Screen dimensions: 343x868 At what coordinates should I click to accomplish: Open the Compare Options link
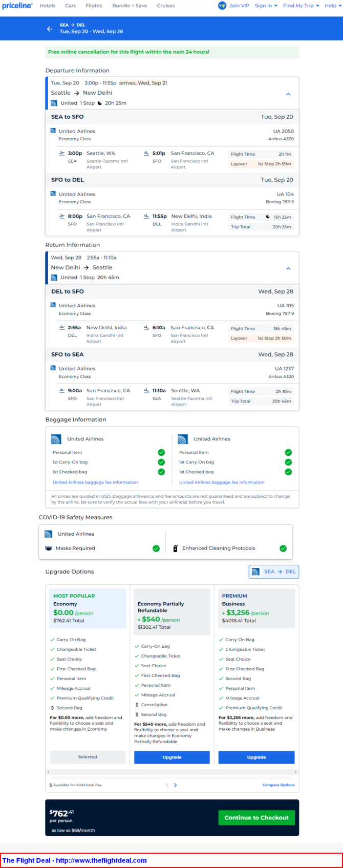coord(278,785)
